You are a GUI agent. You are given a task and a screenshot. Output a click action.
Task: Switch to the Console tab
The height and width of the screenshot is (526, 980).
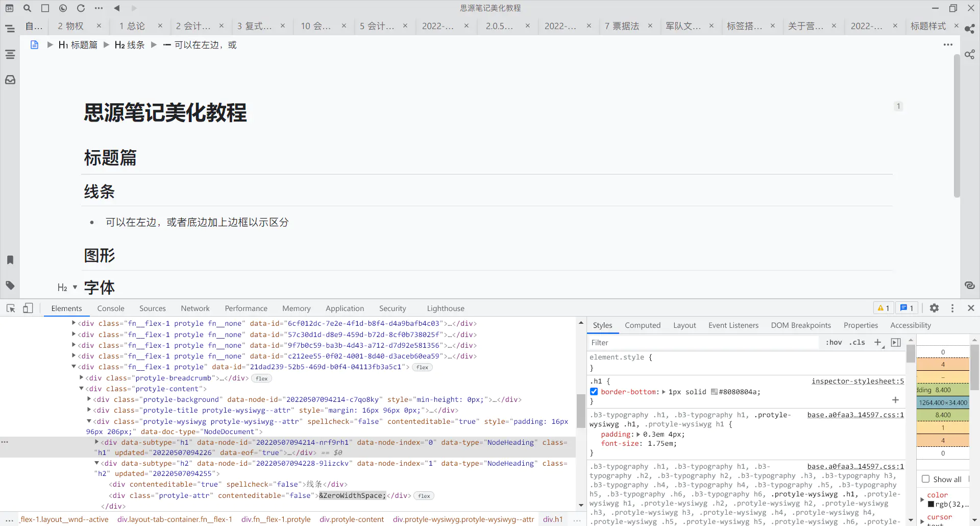(x=111, y=308)
